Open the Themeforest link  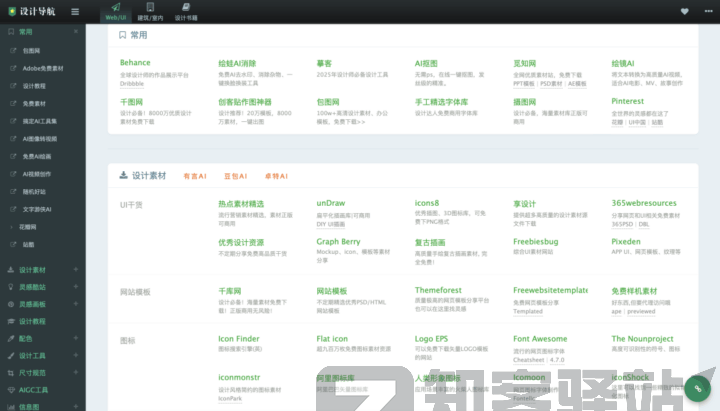coord(438,290)
